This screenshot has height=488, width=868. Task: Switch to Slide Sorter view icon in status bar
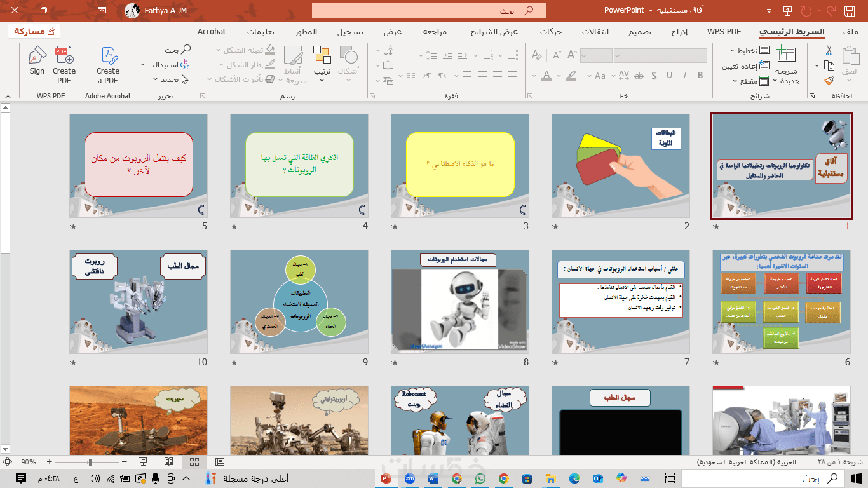pos(194,462)
